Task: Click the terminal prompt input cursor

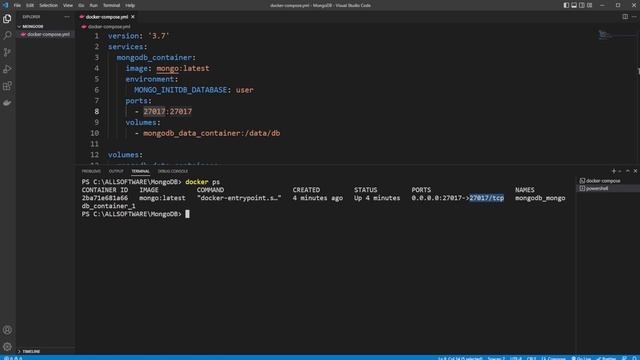Action: (187, 214)
